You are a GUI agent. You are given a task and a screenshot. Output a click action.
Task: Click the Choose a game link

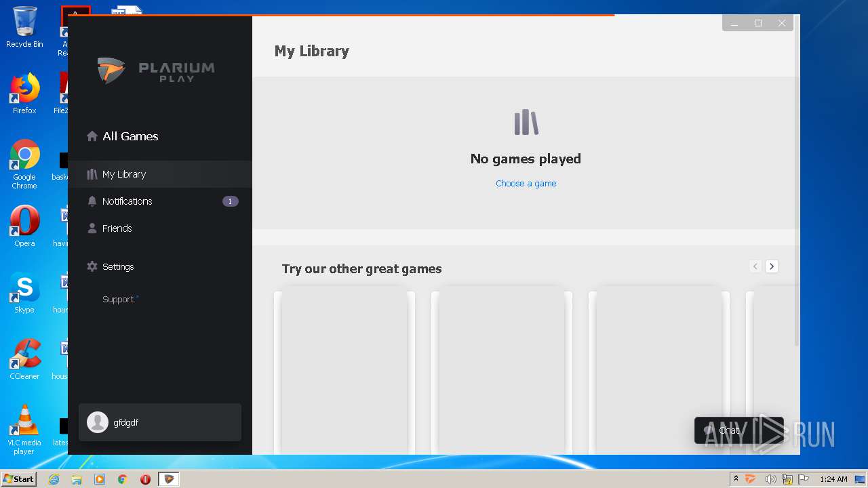pyautogui.click(x=526, y=183)
